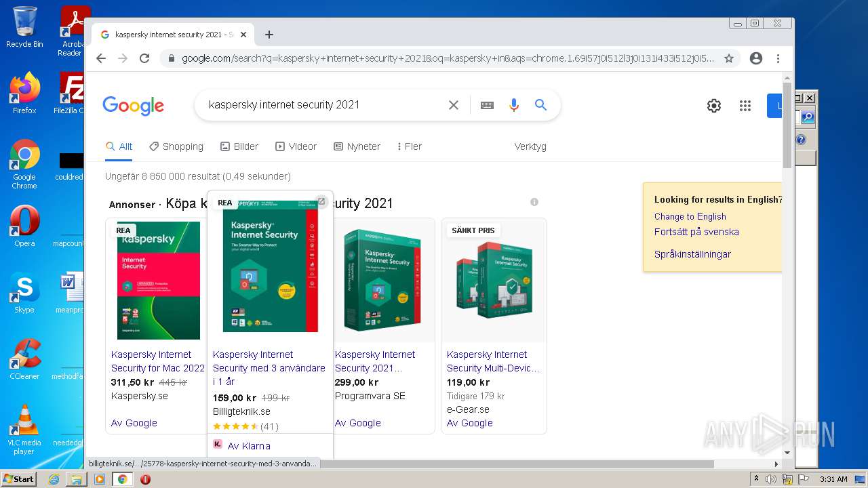Click Change to English link
The image size is (868, 488).
(690, 216)
